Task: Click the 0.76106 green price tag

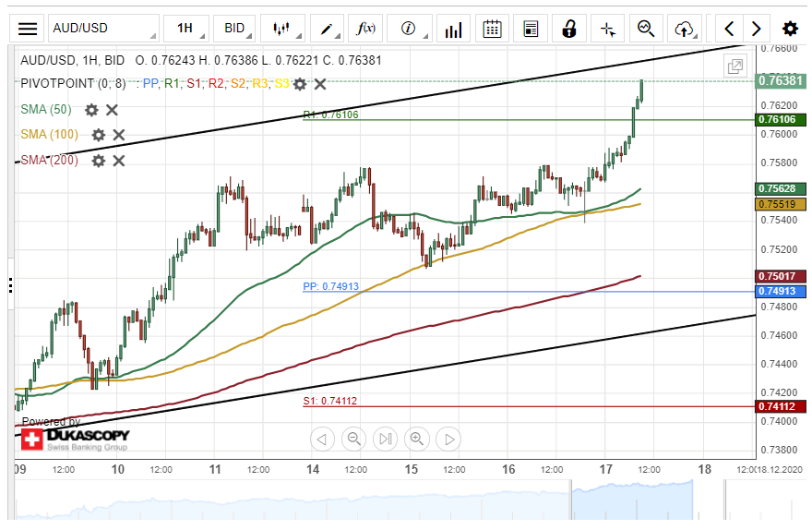Action: click(781, 120)
